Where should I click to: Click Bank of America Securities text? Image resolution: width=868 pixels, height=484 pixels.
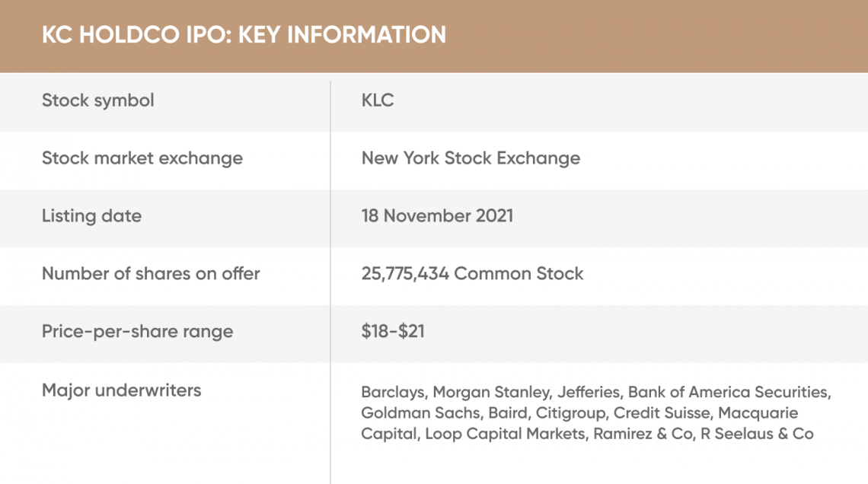coord(728,392)
